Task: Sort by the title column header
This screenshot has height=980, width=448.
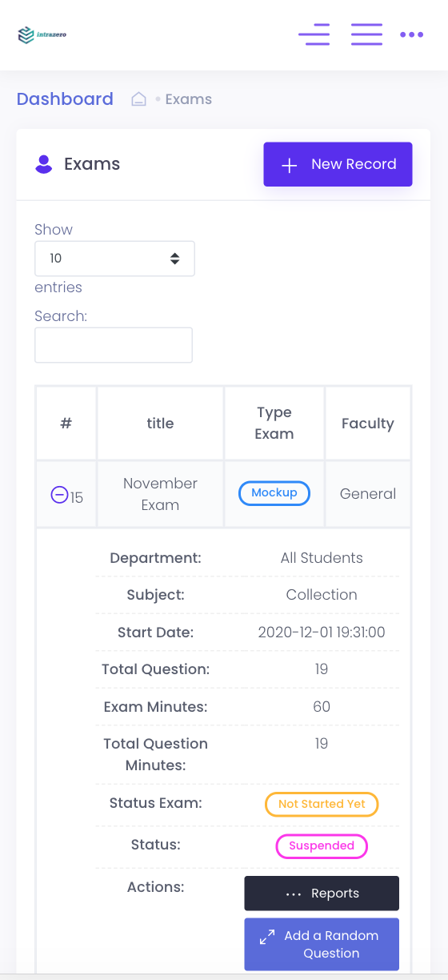Action: click(160, 424)
